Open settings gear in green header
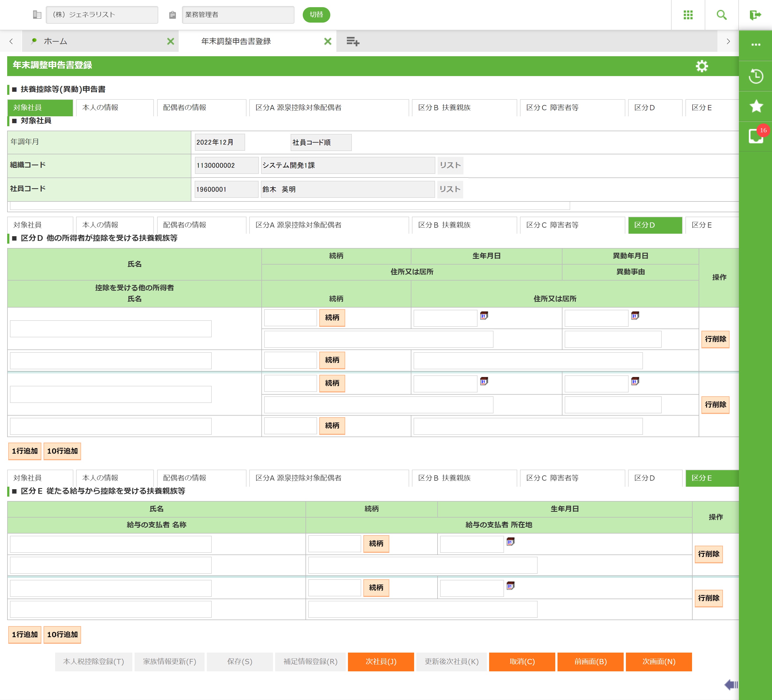 [x=701, y=66]
